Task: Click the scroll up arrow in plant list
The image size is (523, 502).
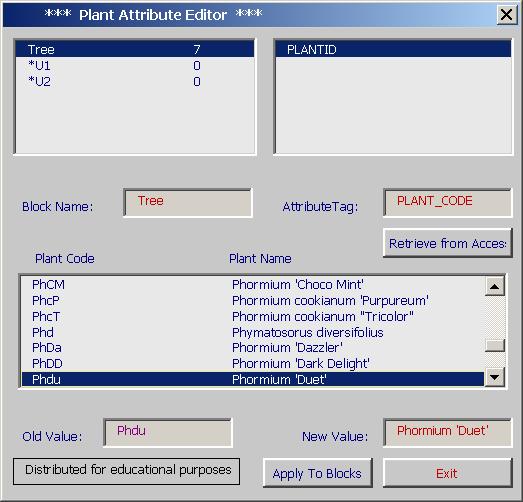Action: [494, 286]
